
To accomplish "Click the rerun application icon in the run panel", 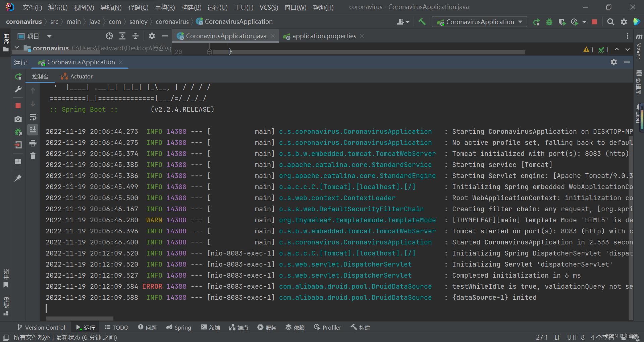I will (x=18, y=76).
